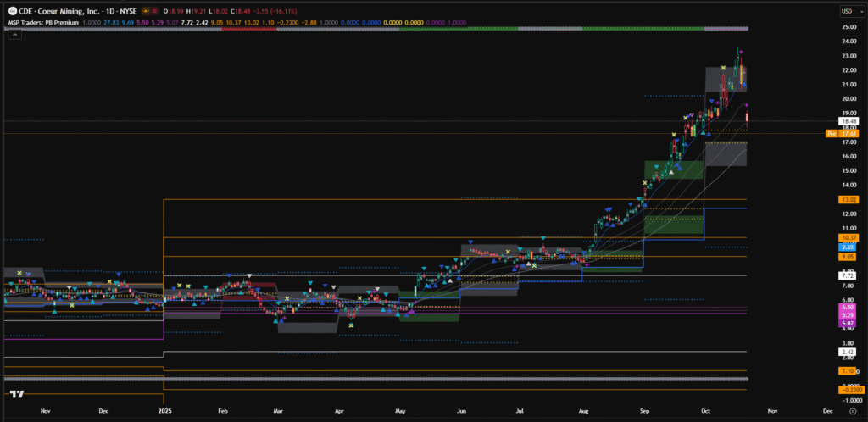Image resolution: width=868 pixels, height=422 pixels.
Task: Select the blue 9.69 price level label
Action: 849,247
